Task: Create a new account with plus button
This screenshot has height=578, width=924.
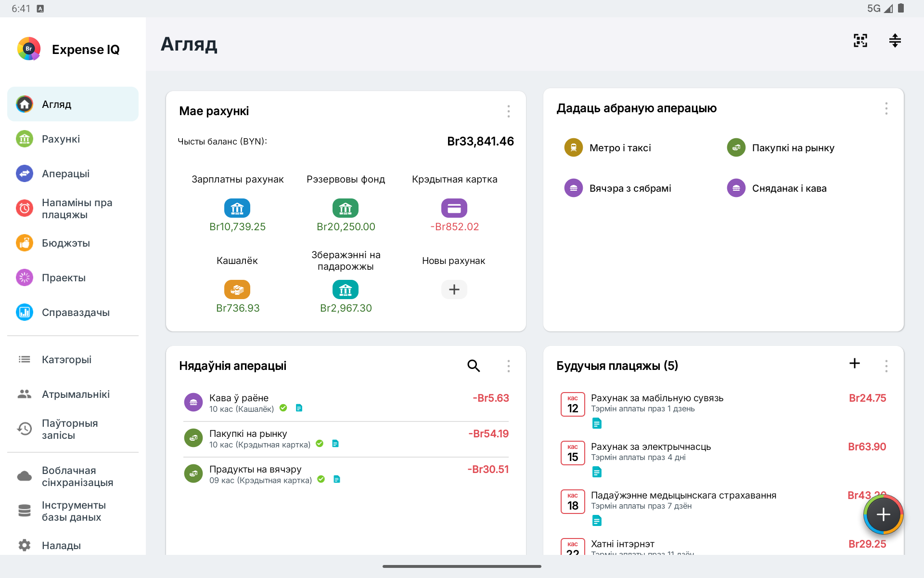Action: [x=454, y=289]
